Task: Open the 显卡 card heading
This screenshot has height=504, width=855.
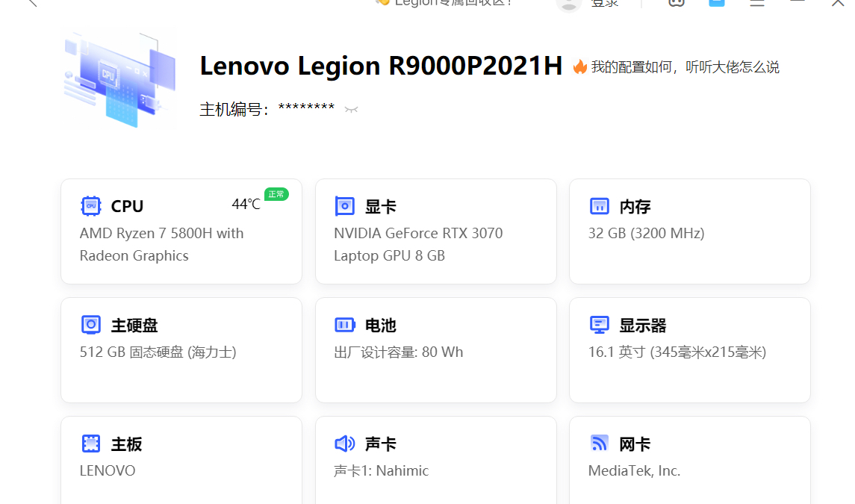Action: 381,207
